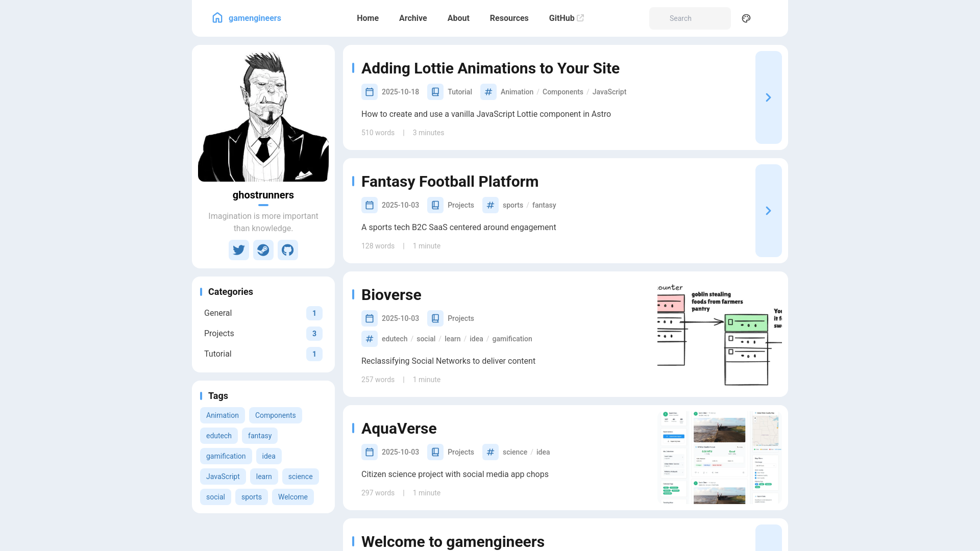Click the Lottie post calendar date icon
The height and width of the screenshot is (551, 980).
[x=370, y=92]
